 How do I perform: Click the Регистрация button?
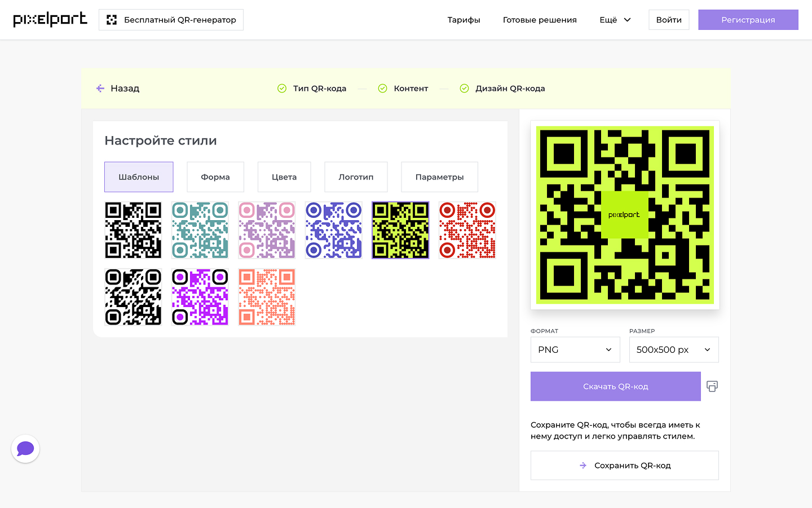click(748, 20)
